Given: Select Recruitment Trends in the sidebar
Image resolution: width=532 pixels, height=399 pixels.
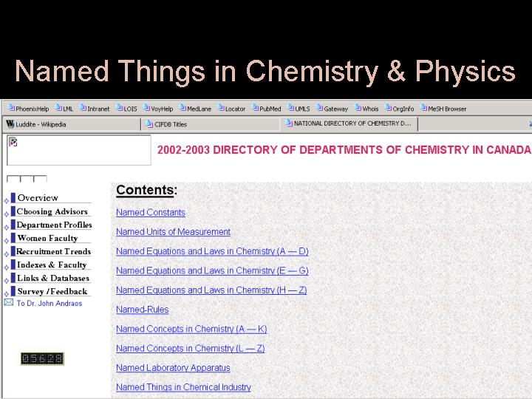Looking at the screenshot, I should (54, 251).
